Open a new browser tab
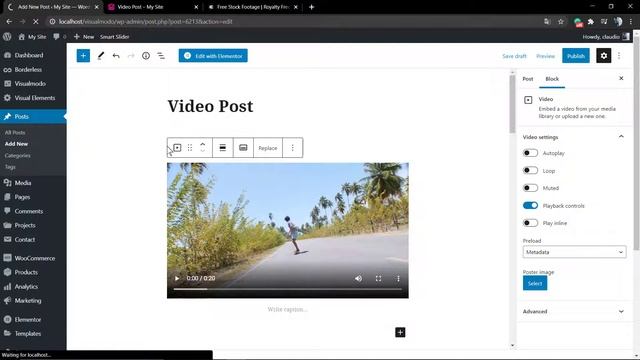This screenshot has height=360, width=640. (311, 7)
